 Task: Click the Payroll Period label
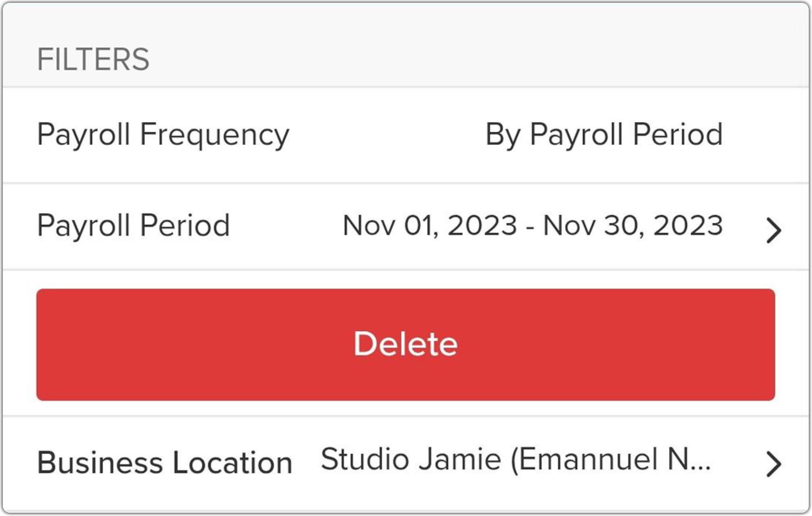click(x=134, y=225)
